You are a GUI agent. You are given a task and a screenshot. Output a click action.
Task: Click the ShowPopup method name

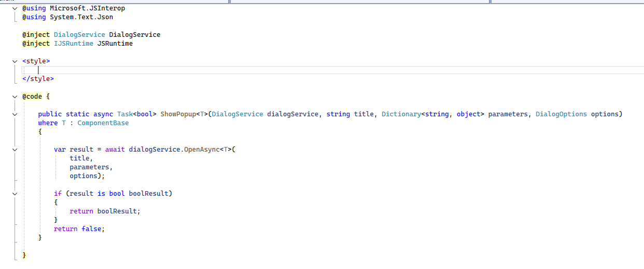(x=178, y=114)
